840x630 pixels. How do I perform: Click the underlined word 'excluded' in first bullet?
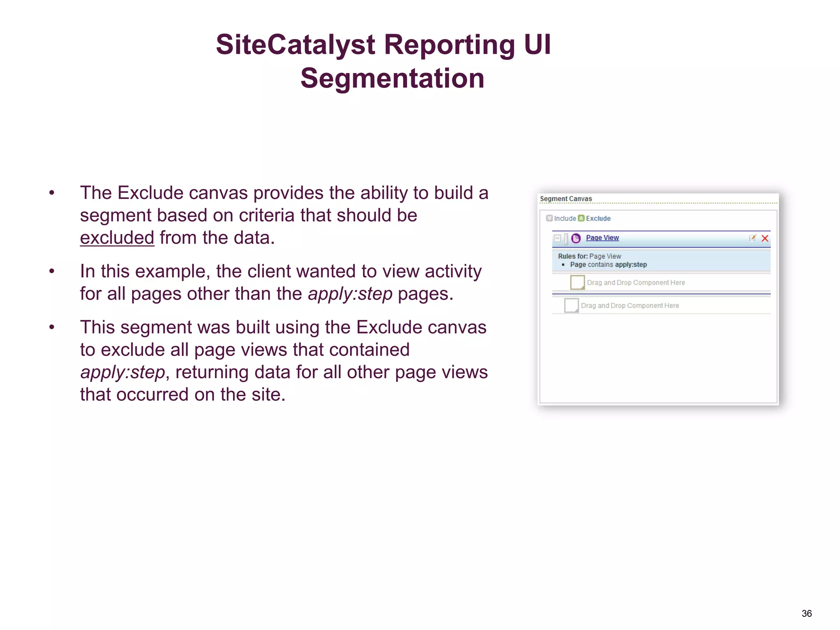point(117,238)
